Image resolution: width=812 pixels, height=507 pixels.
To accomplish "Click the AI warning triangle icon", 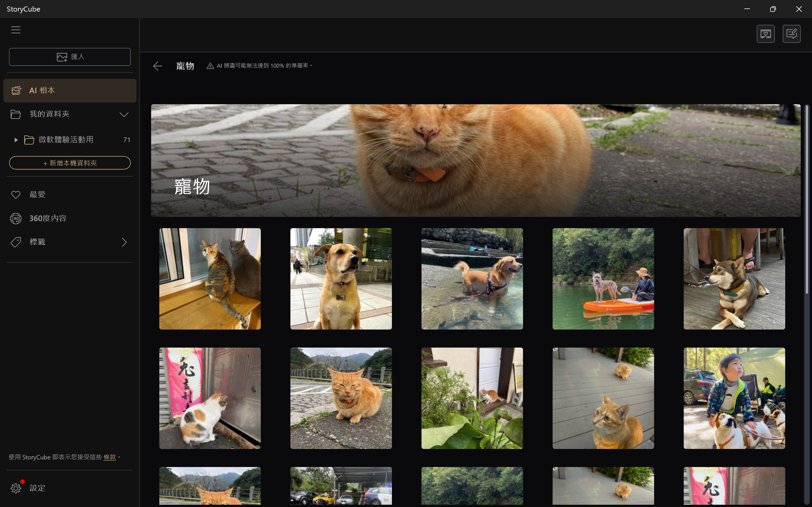I will pos(210,66).
